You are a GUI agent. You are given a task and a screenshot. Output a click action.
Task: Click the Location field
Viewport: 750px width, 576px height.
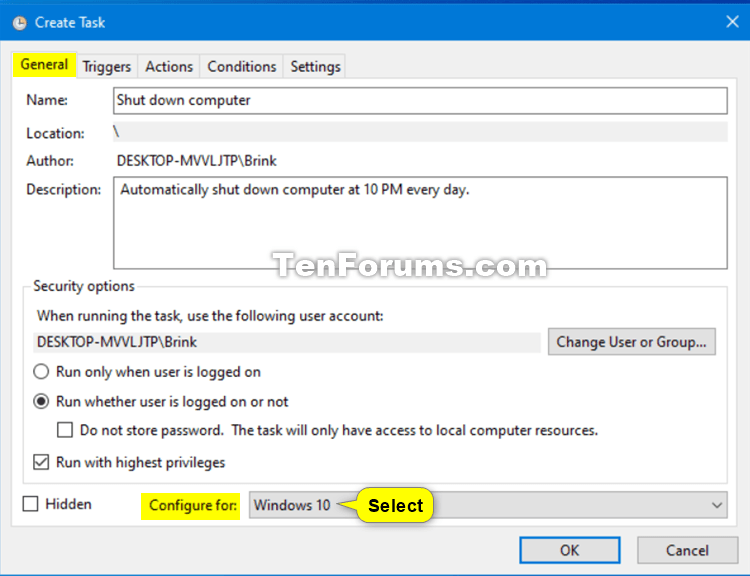[x=420, y=132]
